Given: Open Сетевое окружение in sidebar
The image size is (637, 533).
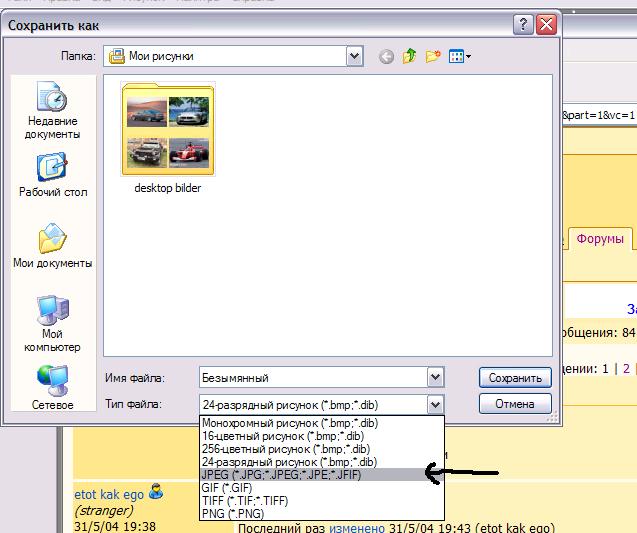Looking at the screenshot, I should pos(52,388).
